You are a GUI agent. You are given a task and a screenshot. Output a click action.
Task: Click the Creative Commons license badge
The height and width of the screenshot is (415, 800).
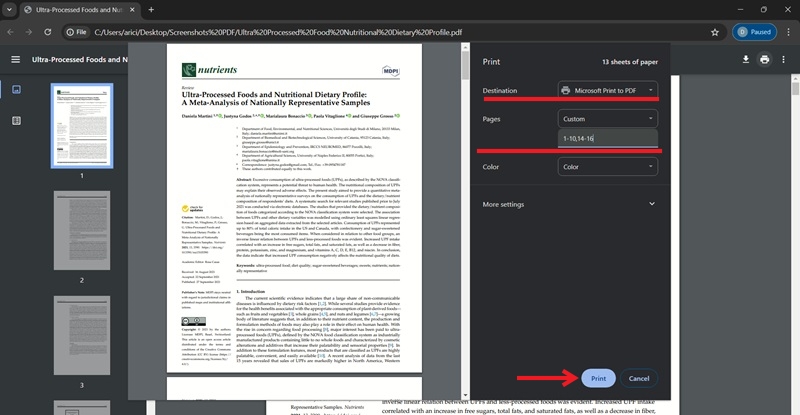click(x=194, y=322)
